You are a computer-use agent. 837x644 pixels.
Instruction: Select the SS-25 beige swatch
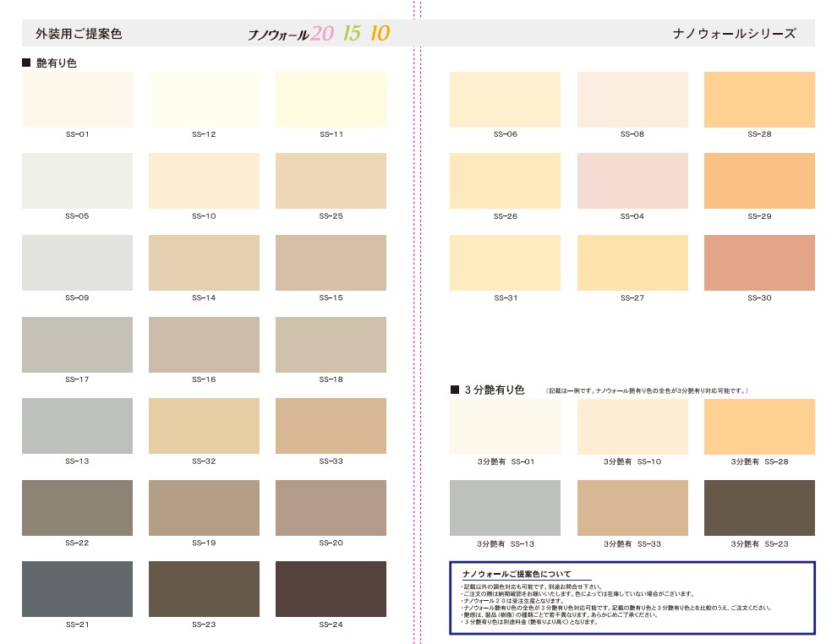(x=331, y=181)
